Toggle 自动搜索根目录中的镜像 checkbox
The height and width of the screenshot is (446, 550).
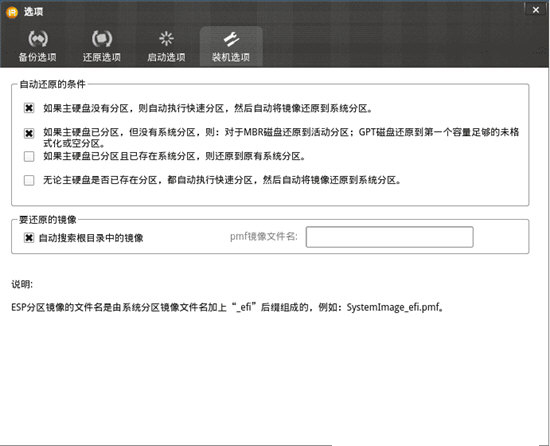pyautogui.click(x=29, y=238)
